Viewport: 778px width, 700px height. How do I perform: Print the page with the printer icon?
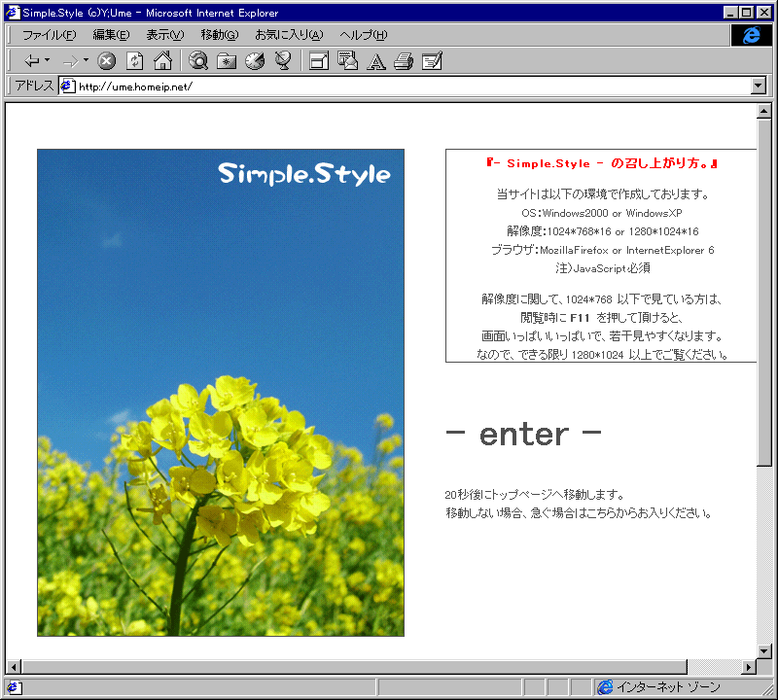(x=404, y=61)
